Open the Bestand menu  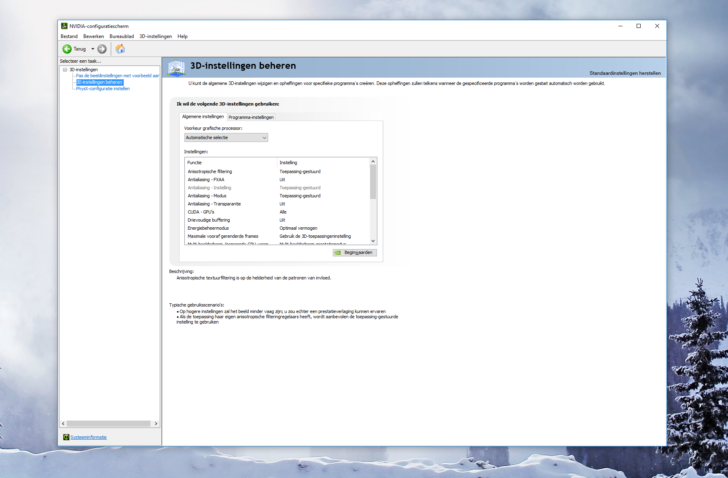(x=69, y=36)
